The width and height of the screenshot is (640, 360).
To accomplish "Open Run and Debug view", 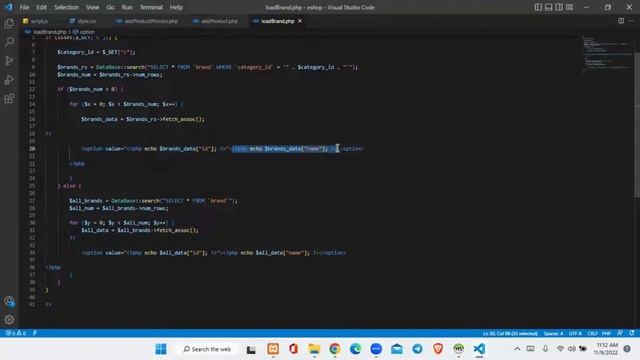I will pos(9,80).
